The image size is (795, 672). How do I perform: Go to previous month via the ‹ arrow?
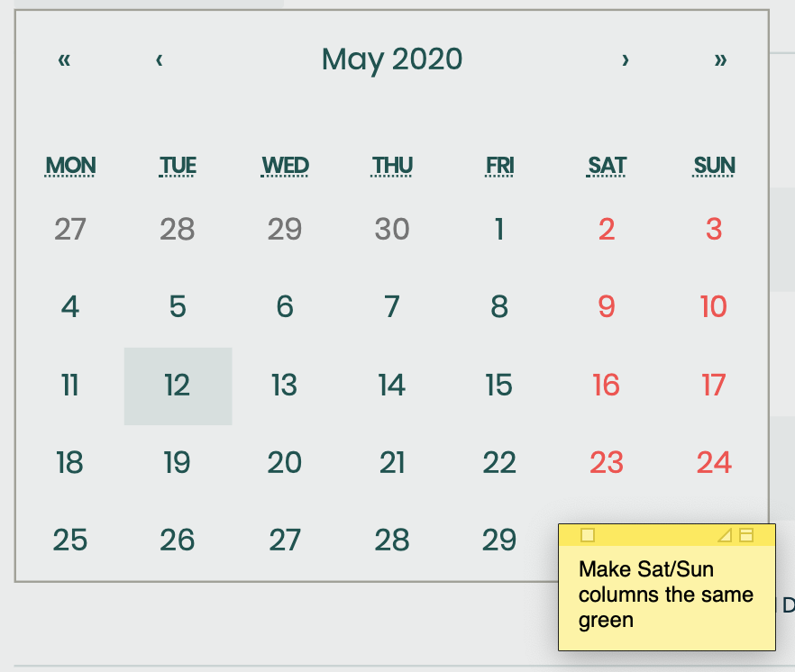159,59
